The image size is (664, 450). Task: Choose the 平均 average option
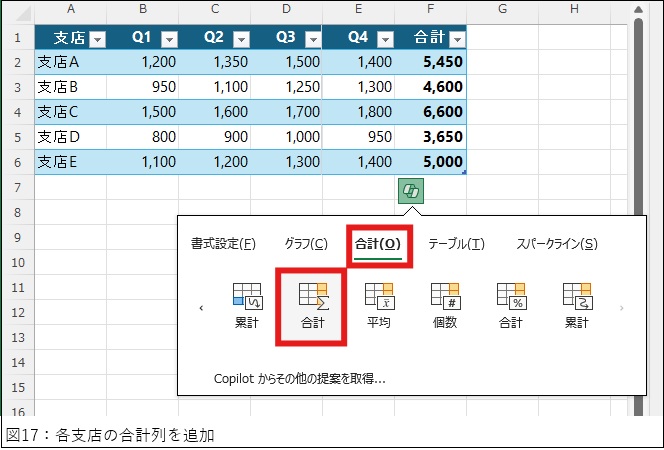(x=378, y=305)
